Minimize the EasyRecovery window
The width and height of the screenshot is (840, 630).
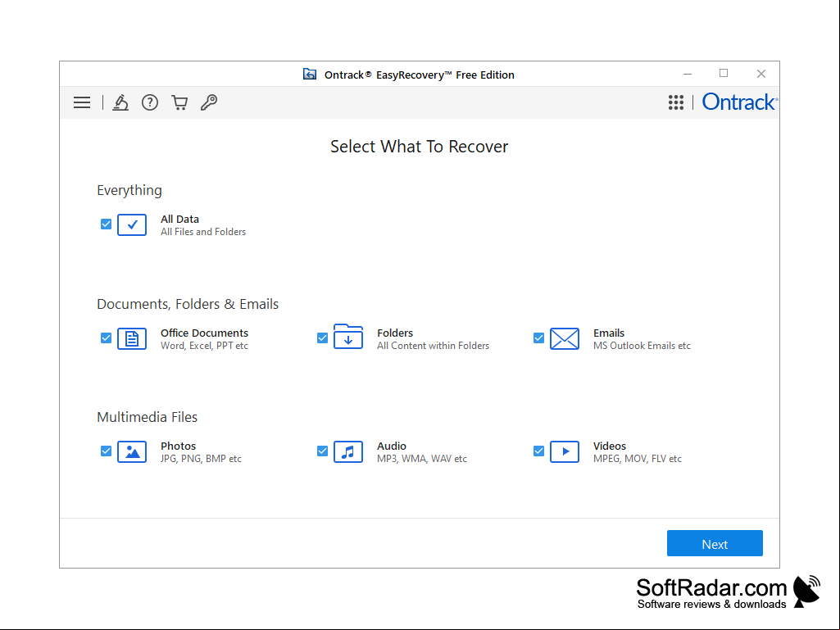(688, 74)
